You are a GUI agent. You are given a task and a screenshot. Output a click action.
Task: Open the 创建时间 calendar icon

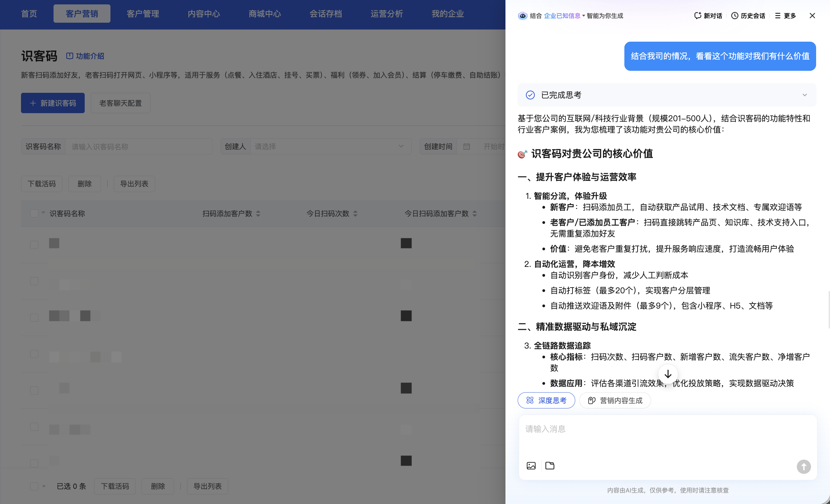point(466,147)
